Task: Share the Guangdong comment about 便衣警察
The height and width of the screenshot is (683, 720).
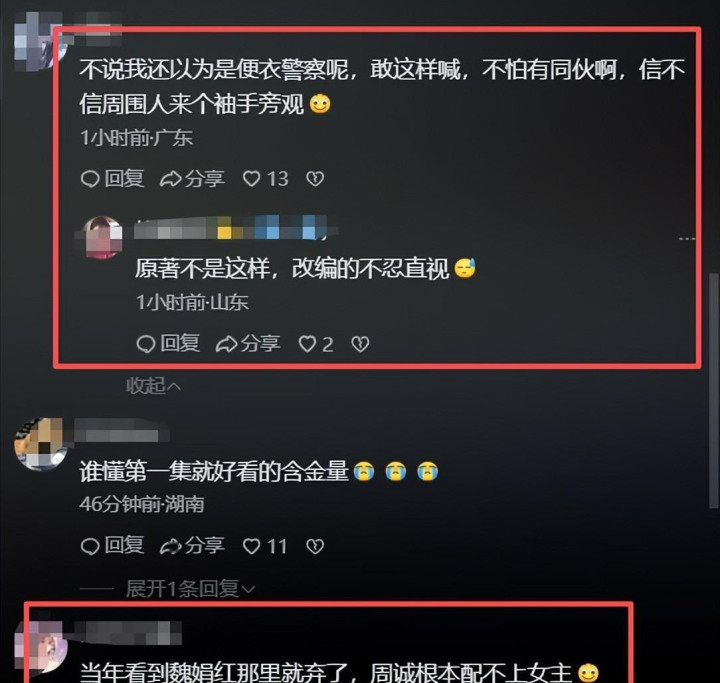Action: pos(192,179)
